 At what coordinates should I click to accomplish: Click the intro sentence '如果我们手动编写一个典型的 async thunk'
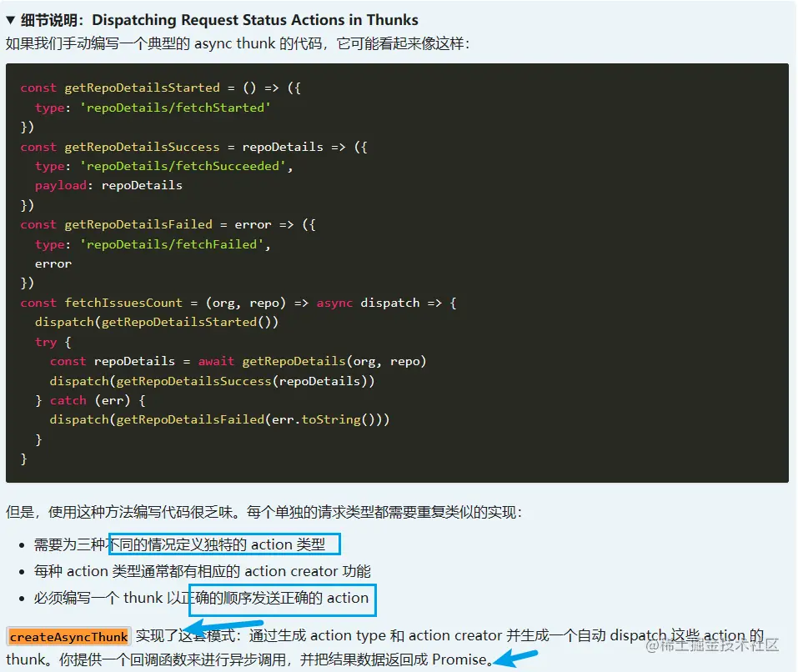click(237, 43)
